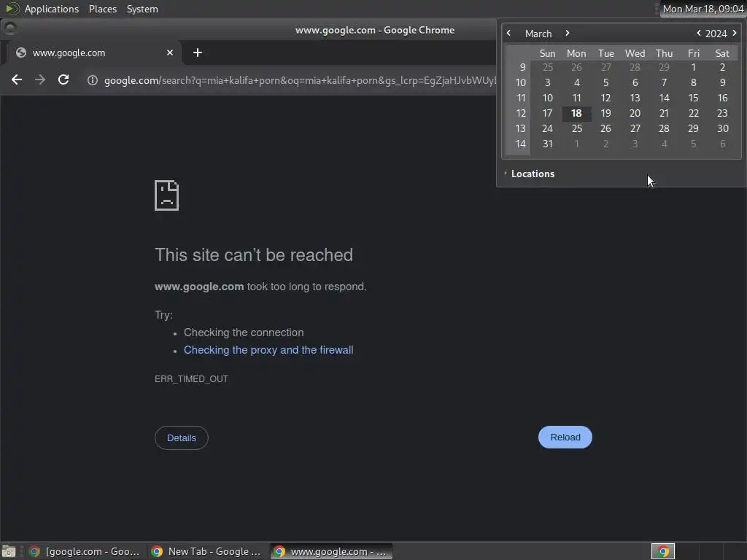Image resolution: width=747 pixels, height=560 pixels.
Task: Click the Details button
Action: [x=182, y=437]
